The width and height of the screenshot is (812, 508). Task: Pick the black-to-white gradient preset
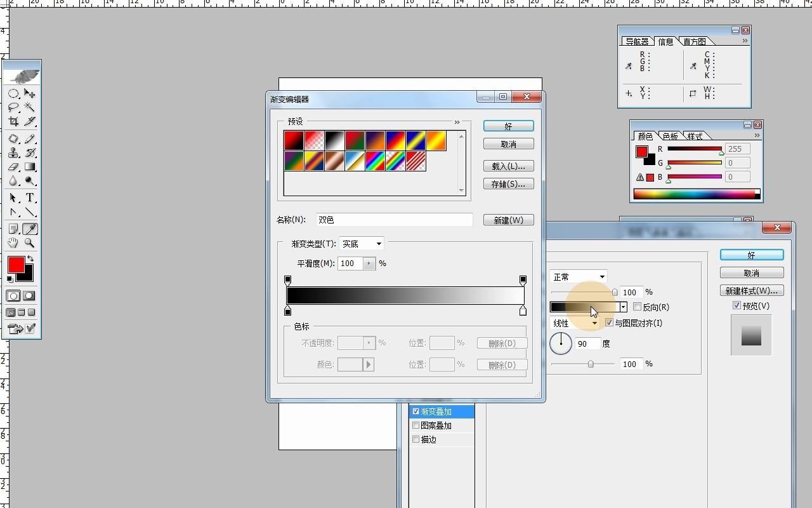(x=334, y=141)
